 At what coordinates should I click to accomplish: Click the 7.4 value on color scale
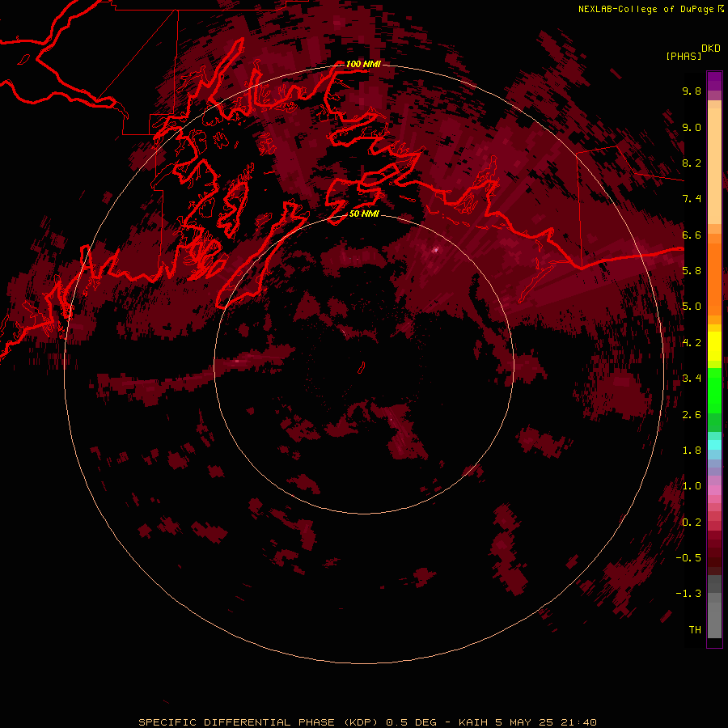coord(692,199)
